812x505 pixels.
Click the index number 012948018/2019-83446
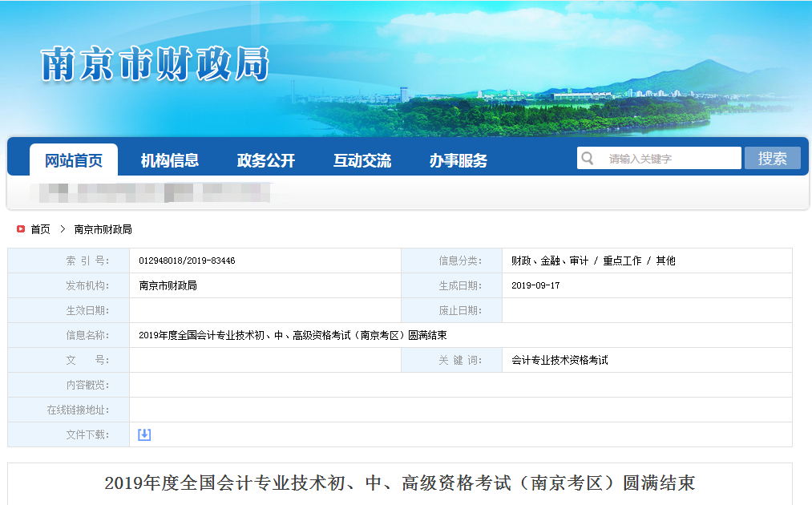point(189,260)
